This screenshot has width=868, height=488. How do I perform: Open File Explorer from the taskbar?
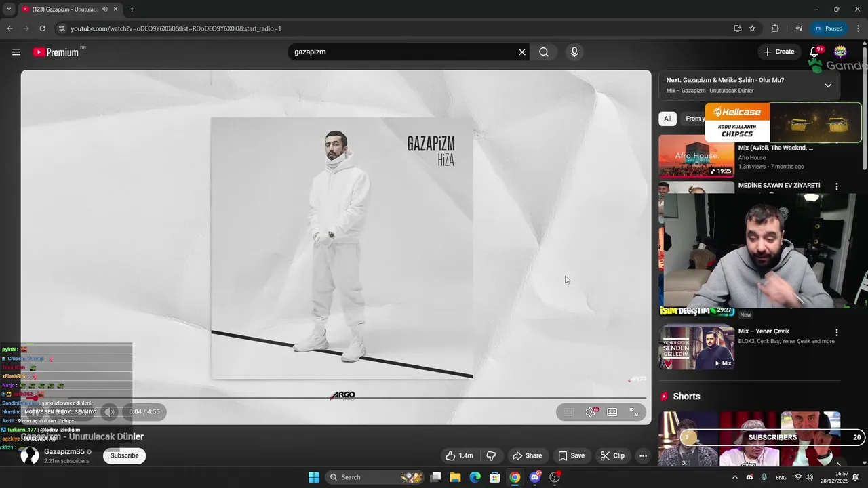pos(455,477)
